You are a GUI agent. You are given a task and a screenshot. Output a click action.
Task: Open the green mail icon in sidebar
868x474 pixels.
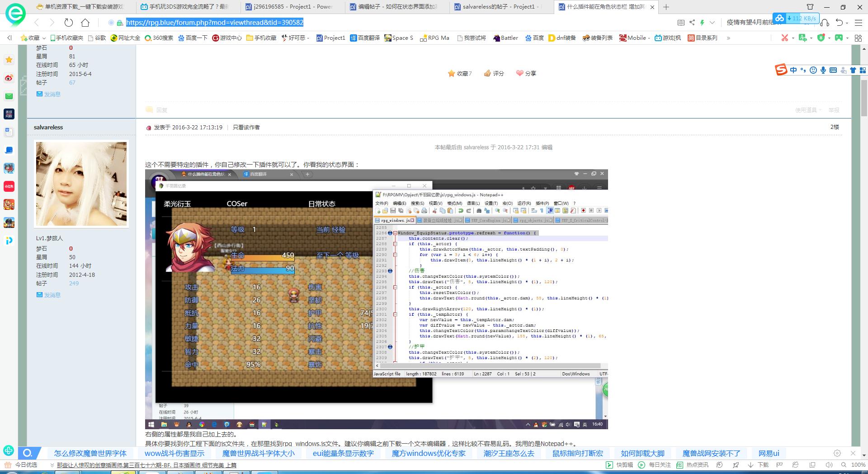click(x=9, y=96)
